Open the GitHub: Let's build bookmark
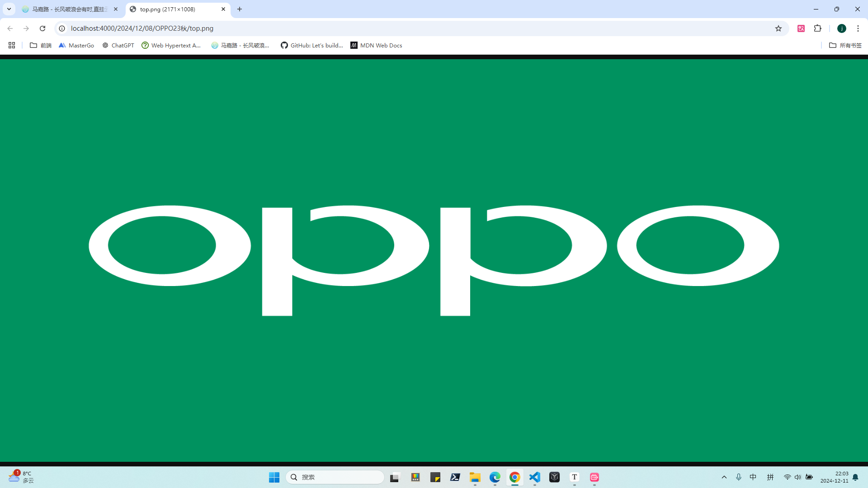The width and height of the screenshot is (868, 488). [x=312, y=45]
